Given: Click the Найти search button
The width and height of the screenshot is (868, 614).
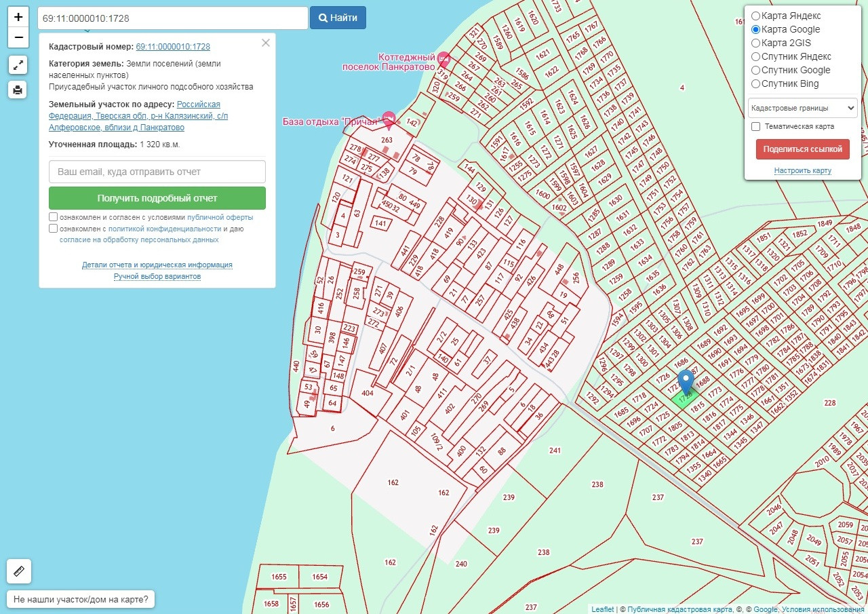Looking at the screenshot, I should click(338, 18).
